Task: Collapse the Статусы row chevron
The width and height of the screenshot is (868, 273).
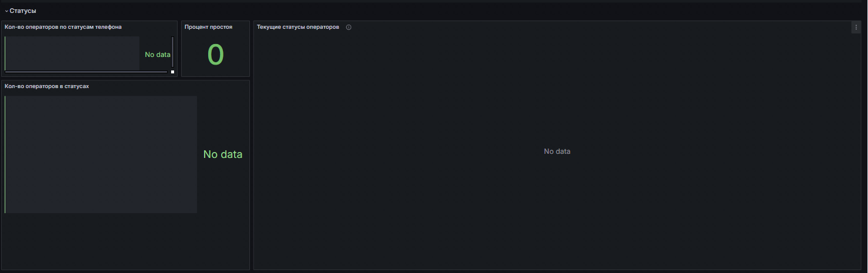Action: [6, 11]
